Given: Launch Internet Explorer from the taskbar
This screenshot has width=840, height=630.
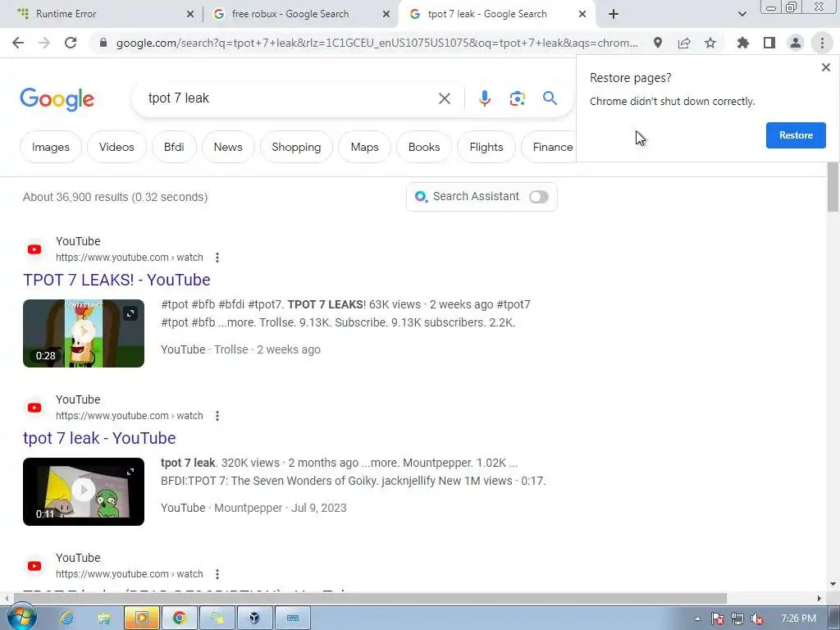Looking at the screenshot, I should pyautogui.click(x=66, y=619).
